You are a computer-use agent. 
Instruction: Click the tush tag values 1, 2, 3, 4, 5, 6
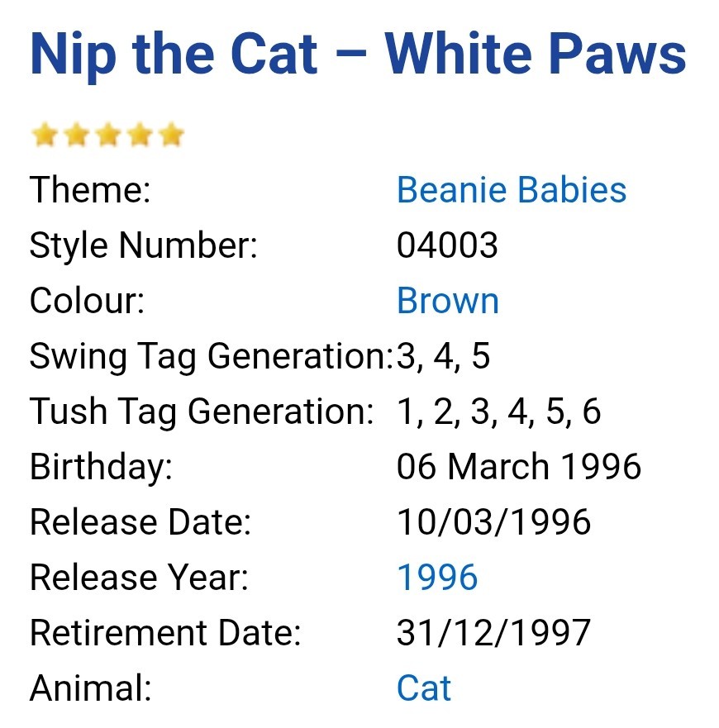[x=498, y=412]
